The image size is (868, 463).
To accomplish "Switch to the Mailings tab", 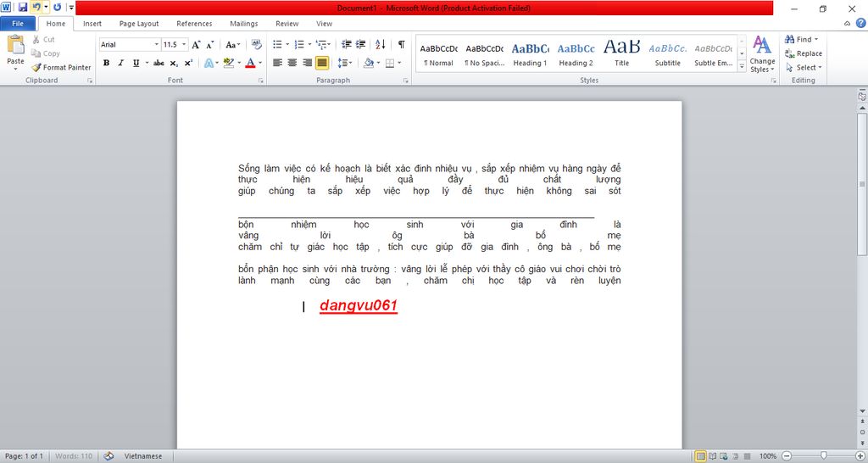I will point(244,23).
